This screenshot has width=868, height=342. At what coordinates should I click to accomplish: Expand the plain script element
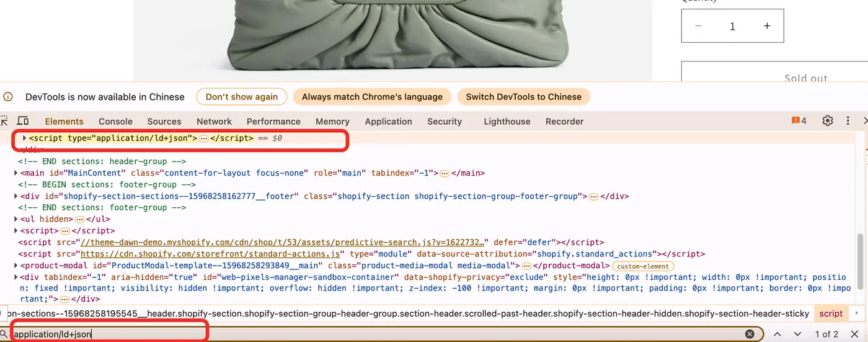click(x=16, y=231)
